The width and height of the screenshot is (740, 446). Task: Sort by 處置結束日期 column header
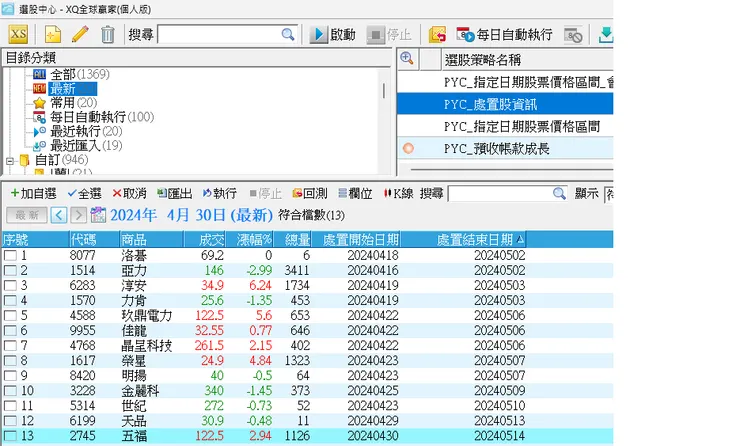[463, 239]
